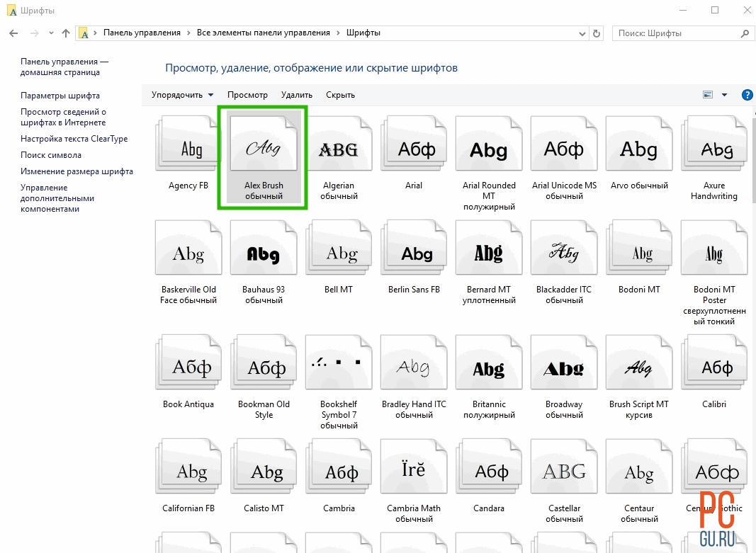Open Параметры шрифта link
756x553 pixels.
[x=60, y=96]
